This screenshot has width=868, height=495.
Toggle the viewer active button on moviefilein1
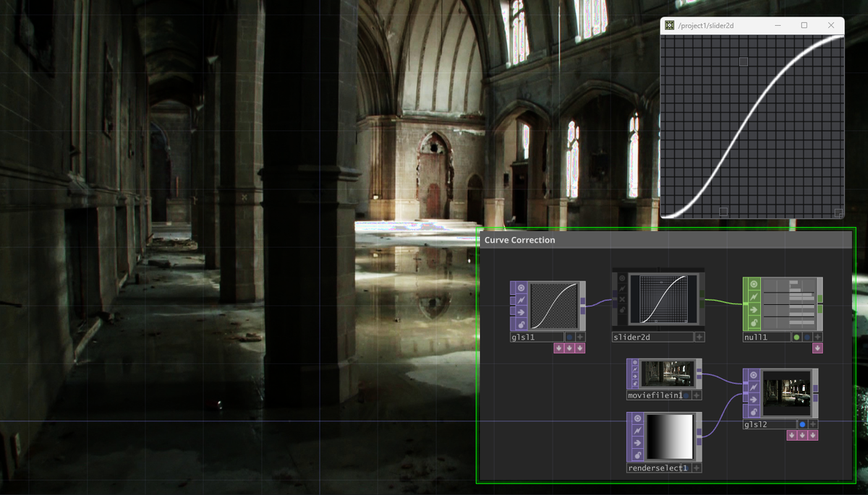(636, 363)
